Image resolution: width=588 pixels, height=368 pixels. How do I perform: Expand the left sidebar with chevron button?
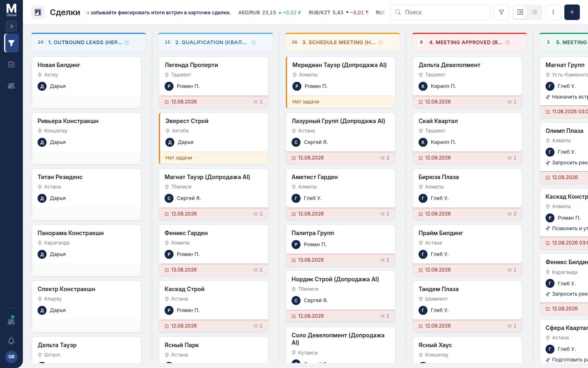click(11, 26)
